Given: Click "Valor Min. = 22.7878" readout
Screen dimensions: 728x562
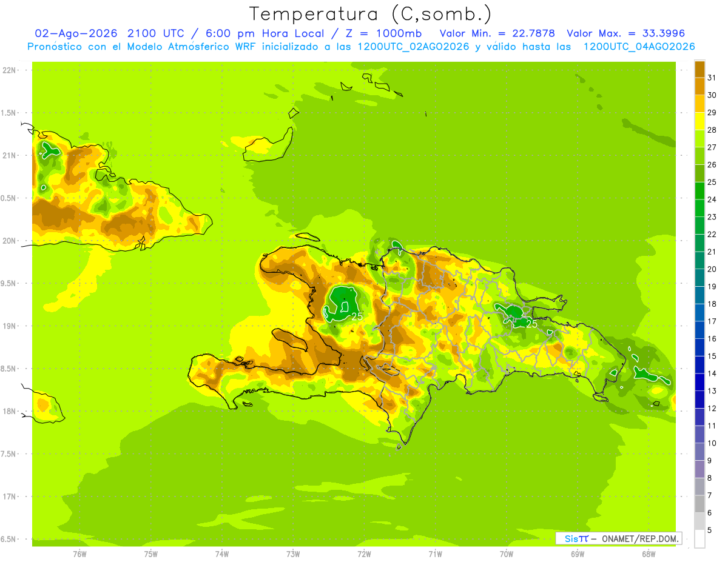Looking at the screenshot, I should (496, 33).
